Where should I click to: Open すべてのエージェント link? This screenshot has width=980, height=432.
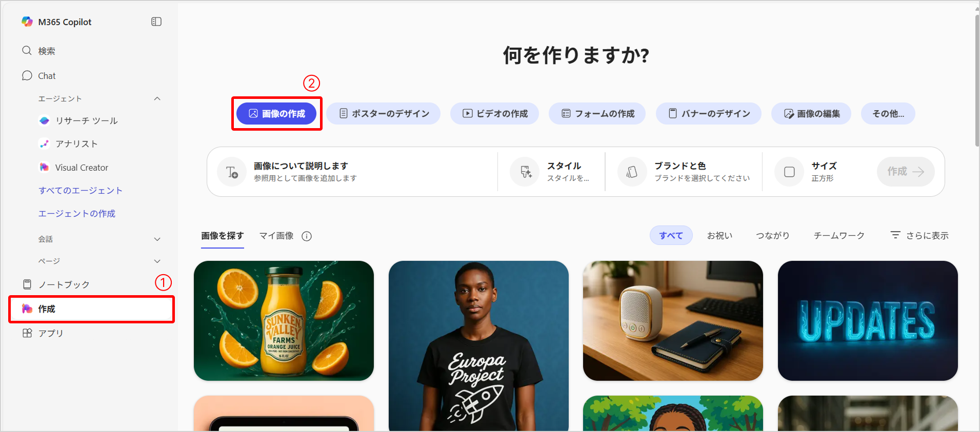point(81,191)
